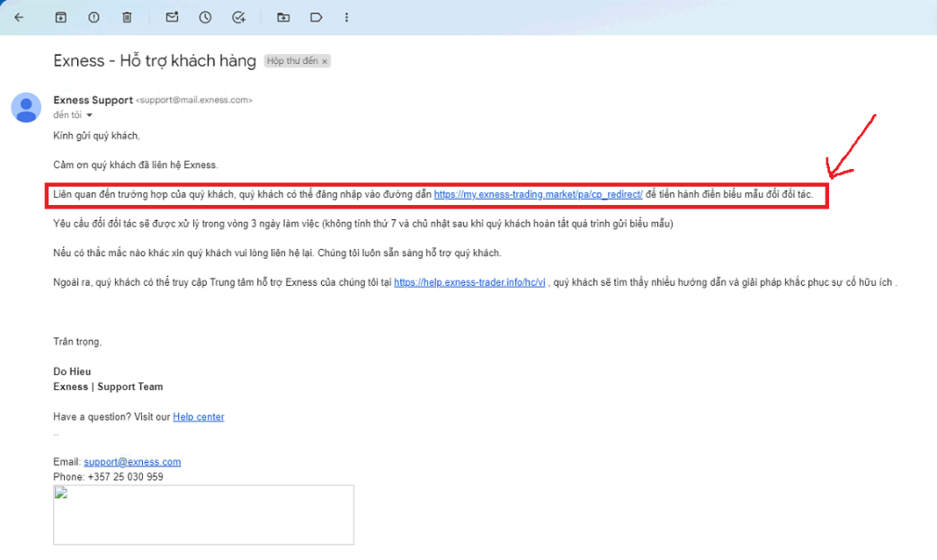937x560 pixels.
Task: Click the sender address support@mail.exness.com
Action: (194, 100)
